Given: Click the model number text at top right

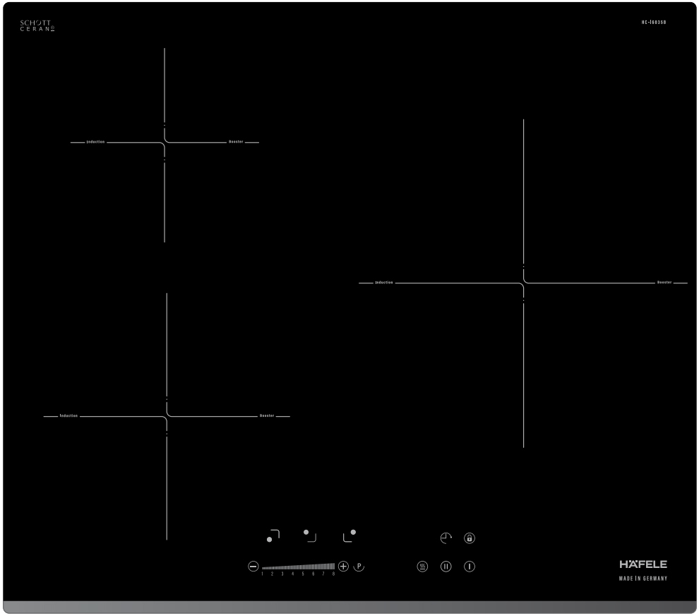Looking at the screenshot, I should 654,23.
